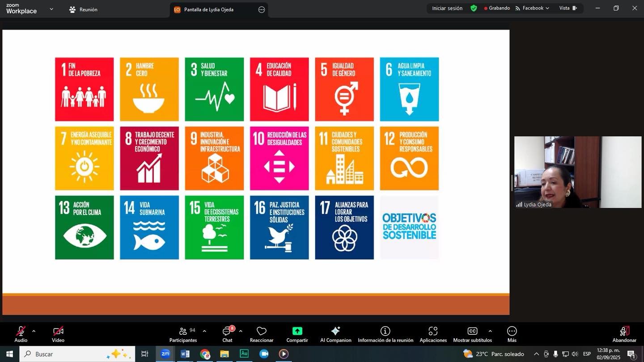644x362 pixels.
Task: Open the Más options menu
Action: [x=512, y=334]
